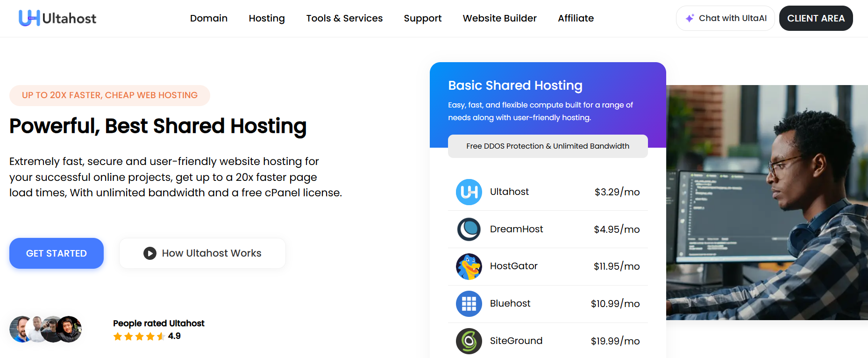Go to Website Builder page
The width and height of the screenshot is (868, 358).
500,18
